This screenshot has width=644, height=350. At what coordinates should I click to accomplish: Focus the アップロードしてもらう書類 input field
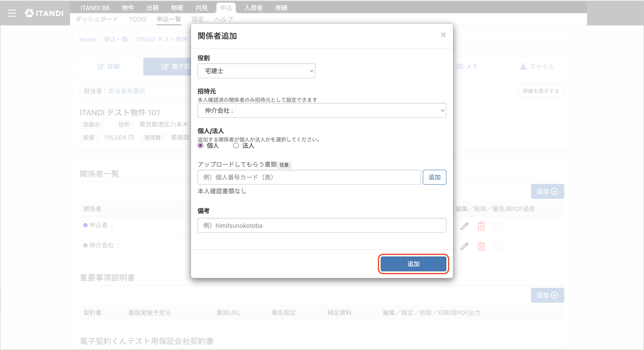309,177
